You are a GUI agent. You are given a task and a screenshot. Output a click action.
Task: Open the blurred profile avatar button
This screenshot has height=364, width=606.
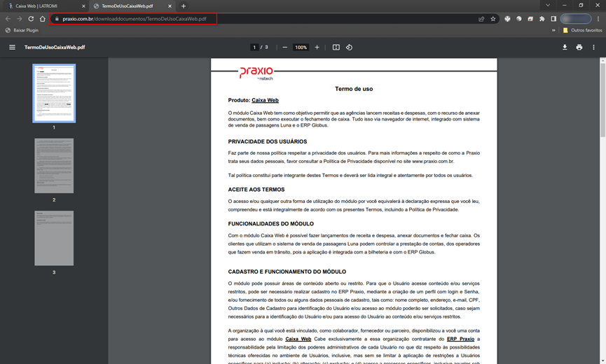(x=576, y=18)
